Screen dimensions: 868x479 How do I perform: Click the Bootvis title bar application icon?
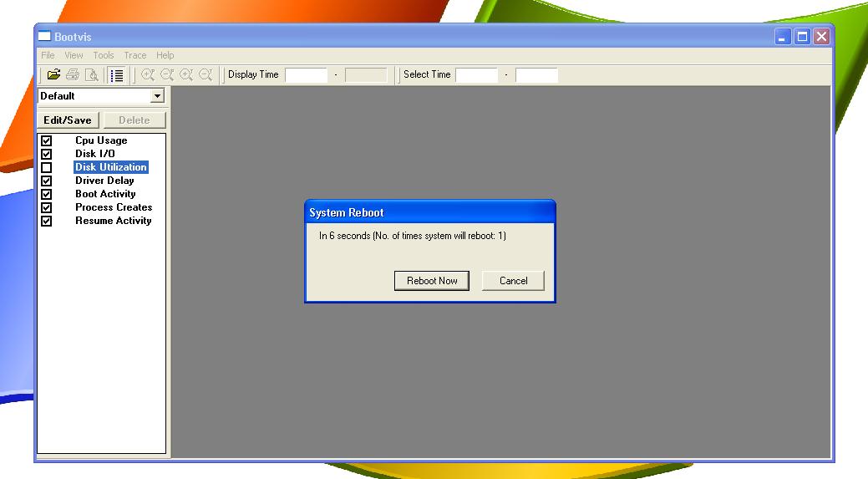[45, 37]
